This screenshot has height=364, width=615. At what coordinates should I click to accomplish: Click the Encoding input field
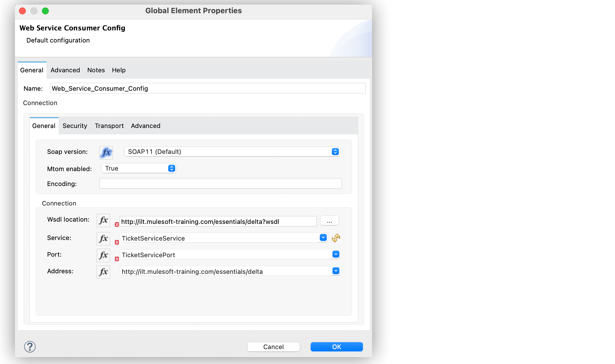[220, 184]
